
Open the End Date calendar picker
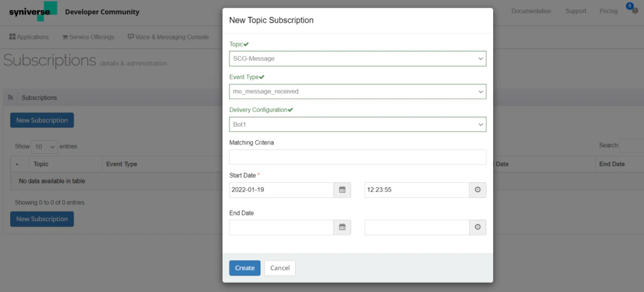[x=342, y=227]
